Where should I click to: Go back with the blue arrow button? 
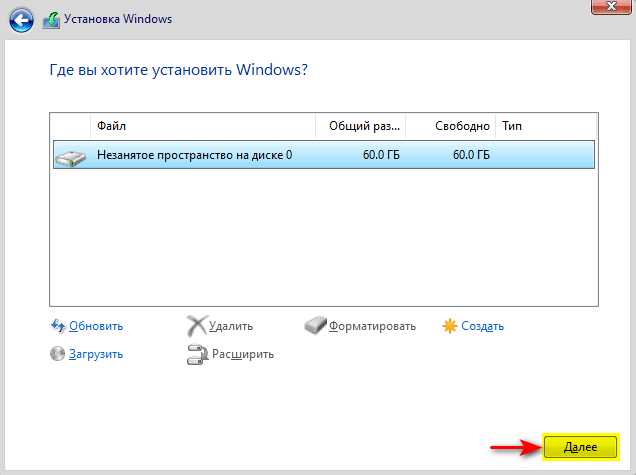pos(21,20)
